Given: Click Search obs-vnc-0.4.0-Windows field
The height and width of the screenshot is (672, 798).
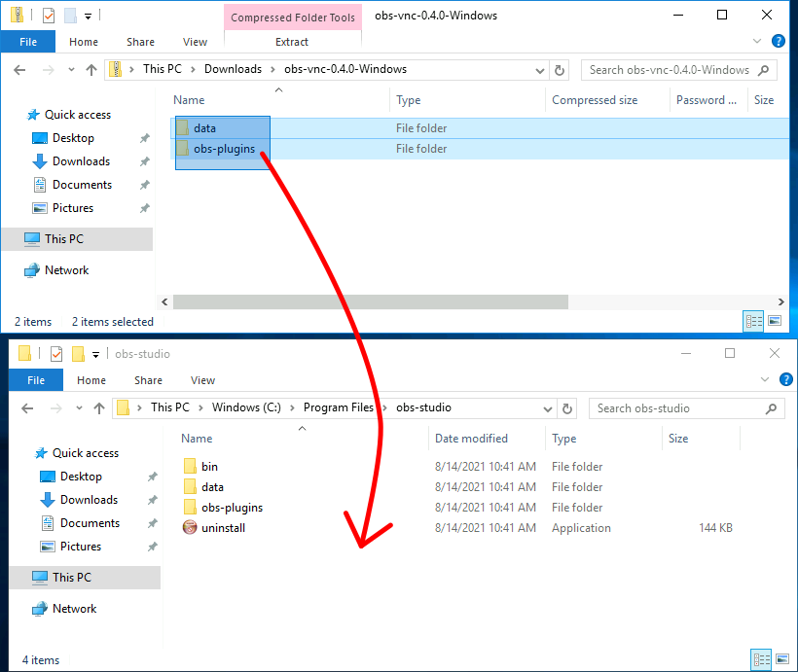Looking at the screenshot, I should tap(679, 70).
